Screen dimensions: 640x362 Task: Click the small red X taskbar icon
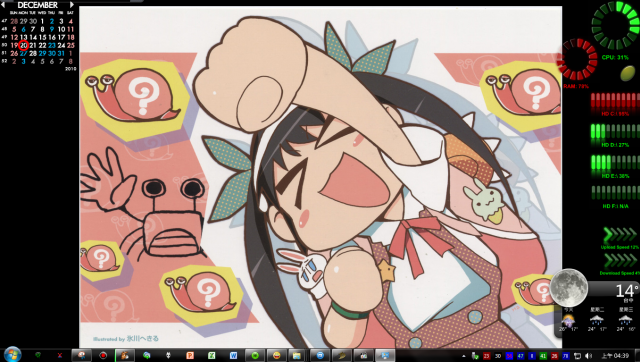click(x=60, y=355)
